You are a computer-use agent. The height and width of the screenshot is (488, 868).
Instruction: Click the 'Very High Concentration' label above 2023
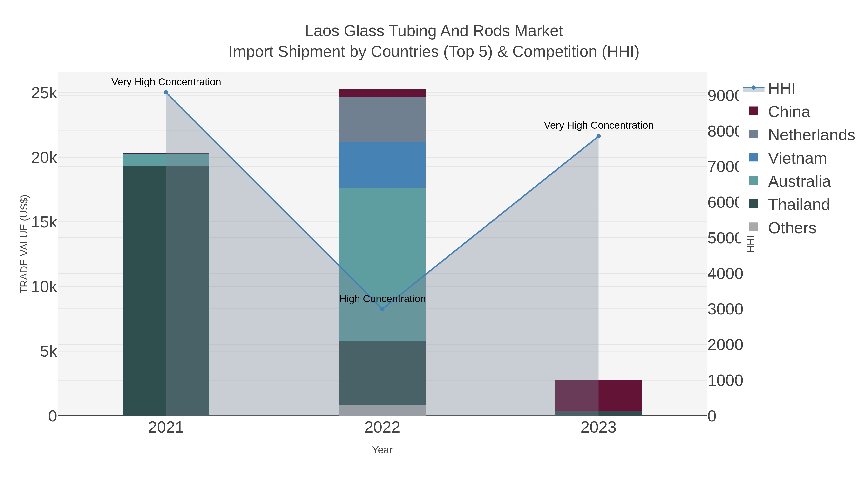[x=599, y=125]
